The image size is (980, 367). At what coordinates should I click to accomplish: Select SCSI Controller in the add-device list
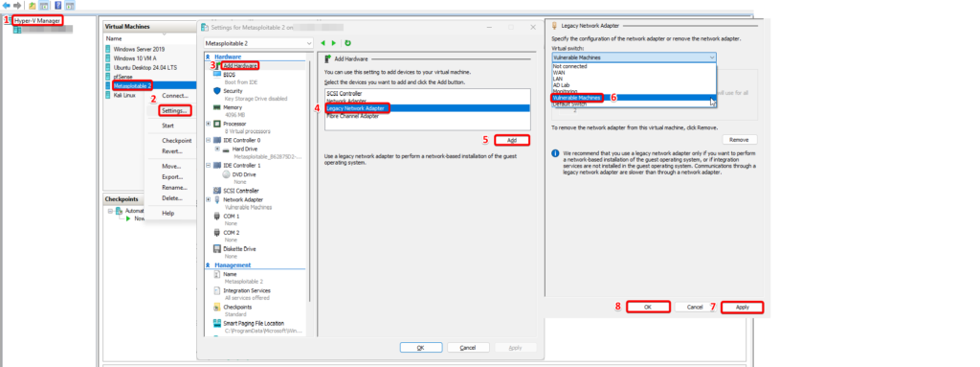427,93
